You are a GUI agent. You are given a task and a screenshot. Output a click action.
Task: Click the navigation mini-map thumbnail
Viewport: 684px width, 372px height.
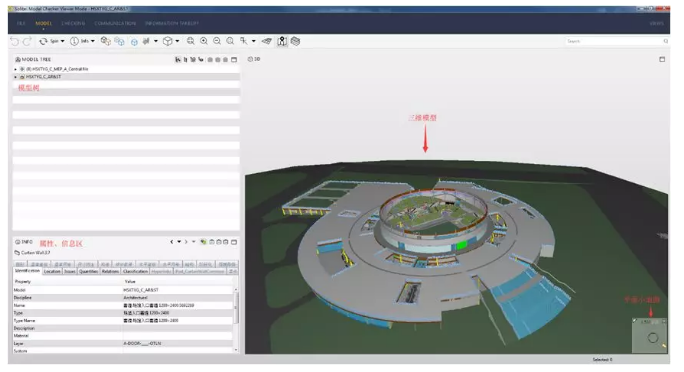point(650,335)
